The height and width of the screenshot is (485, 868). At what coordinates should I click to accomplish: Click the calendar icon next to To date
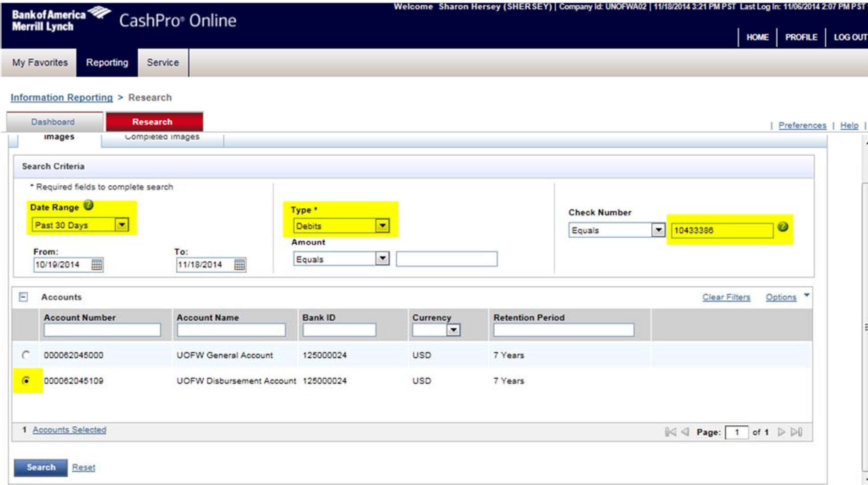(x=240, y=264)
